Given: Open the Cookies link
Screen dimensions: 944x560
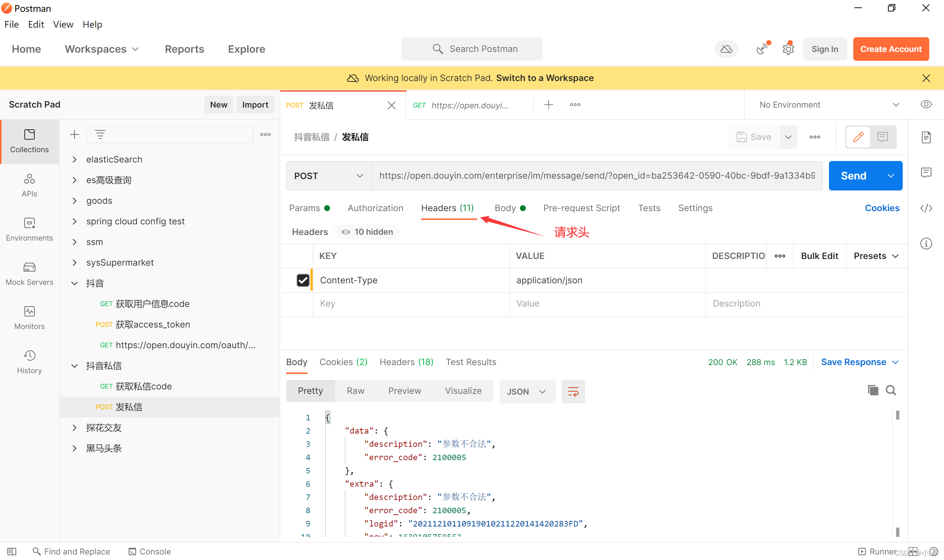Looking at the screenshot, I should (x=882, y=208).
